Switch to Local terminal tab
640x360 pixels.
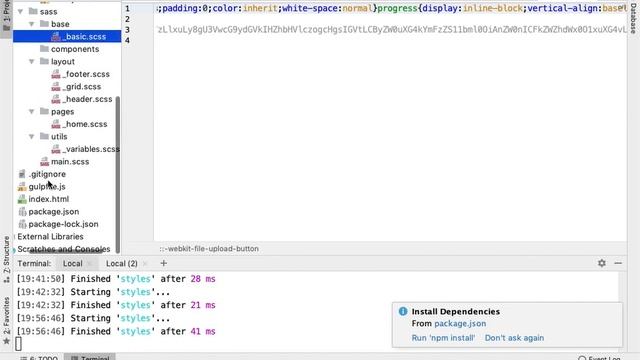point(73,264)
